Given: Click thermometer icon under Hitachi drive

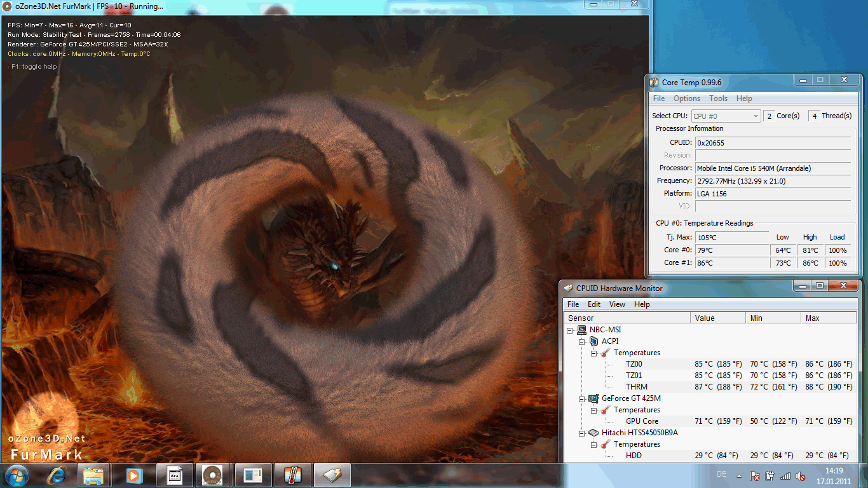Looking at the screenshot, I should click(x=606, y=444).
